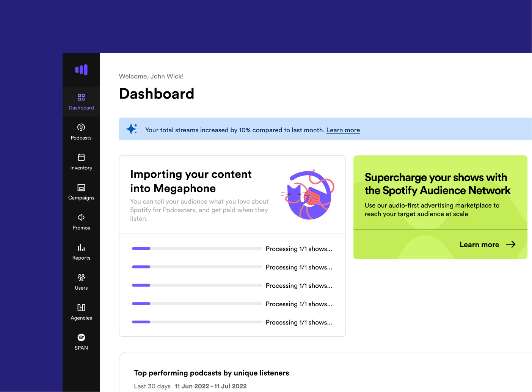532x392 pixels.
Task: Click the 'You can tell your audience' description
Action: (199, 210)
